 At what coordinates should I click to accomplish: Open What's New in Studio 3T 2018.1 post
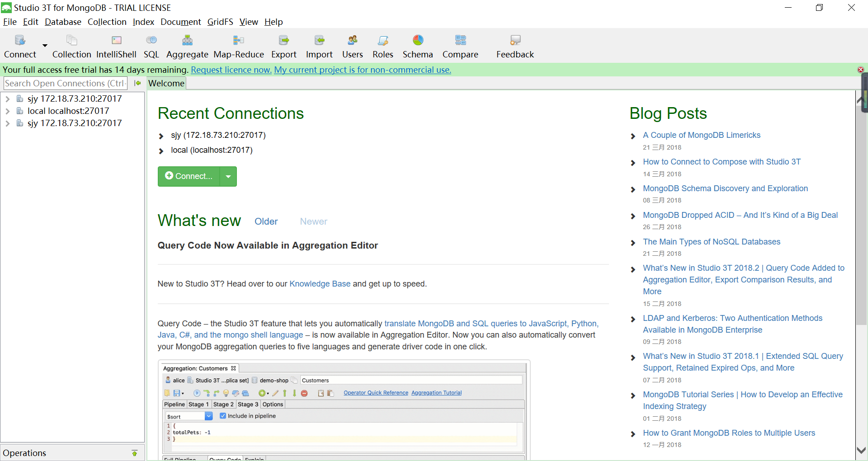click(x=743, y=362)
